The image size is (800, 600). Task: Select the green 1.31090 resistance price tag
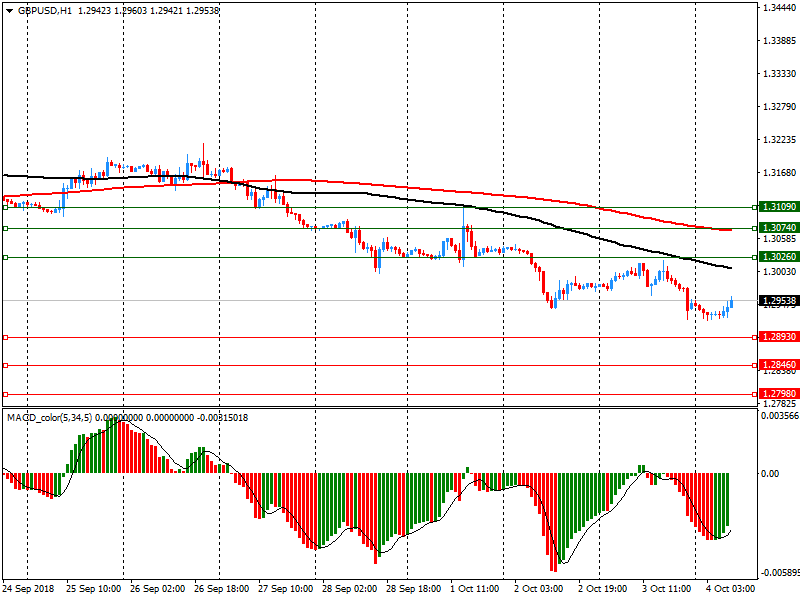pos(778,207)
